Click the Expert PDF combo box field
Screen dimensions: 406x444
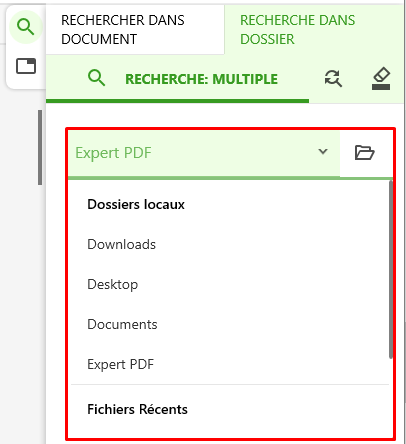[204, 153]
